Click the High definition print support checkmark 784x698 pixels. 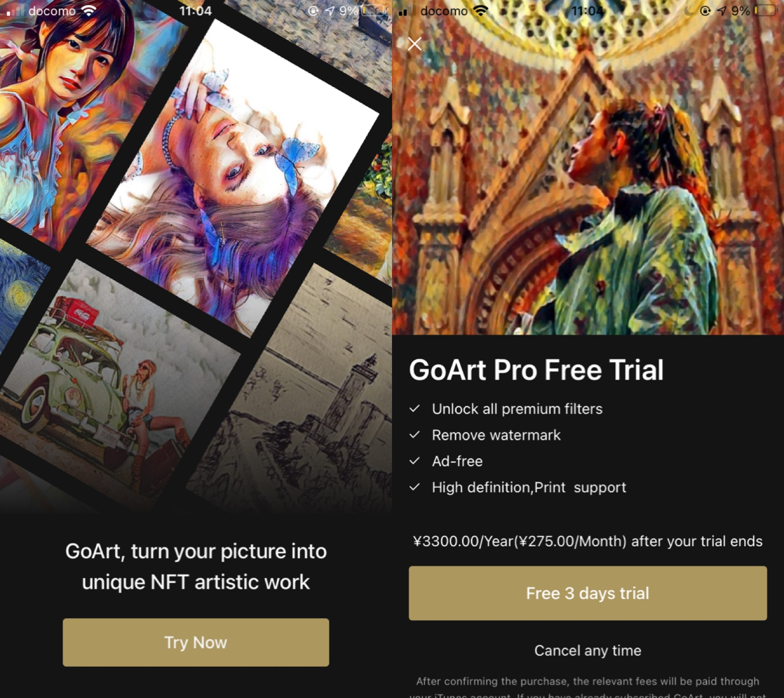coord(415,487)
